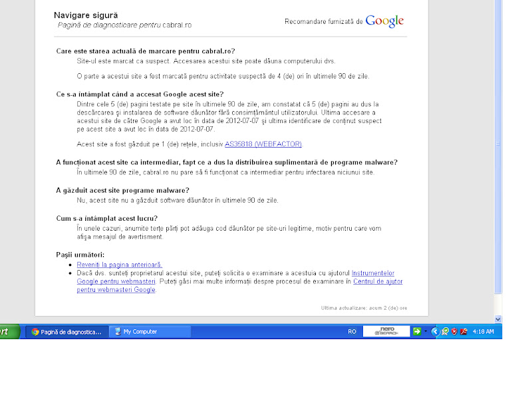Screen dimensions: 532x399
Task: Open the Nero search options dropdown arrow
Action: [426, 331]
